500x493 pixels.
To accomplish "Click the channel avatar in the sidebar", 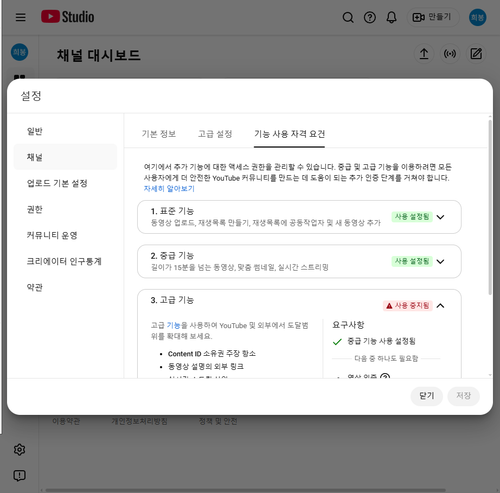I will point(19,52).
